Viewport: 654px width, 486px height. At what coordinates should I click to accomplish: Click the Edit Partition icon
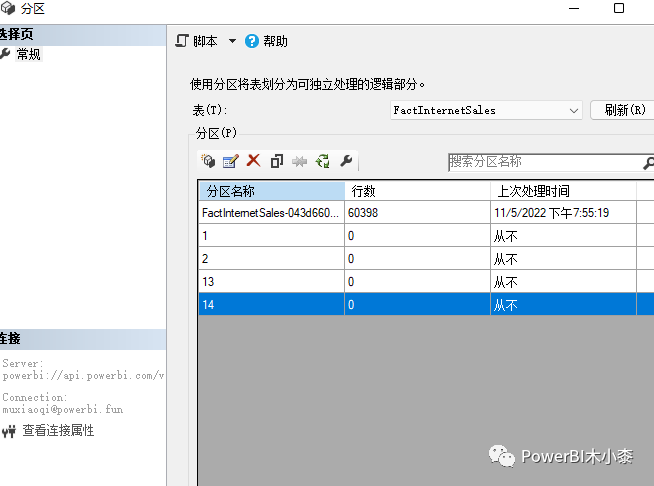[231, 161]
